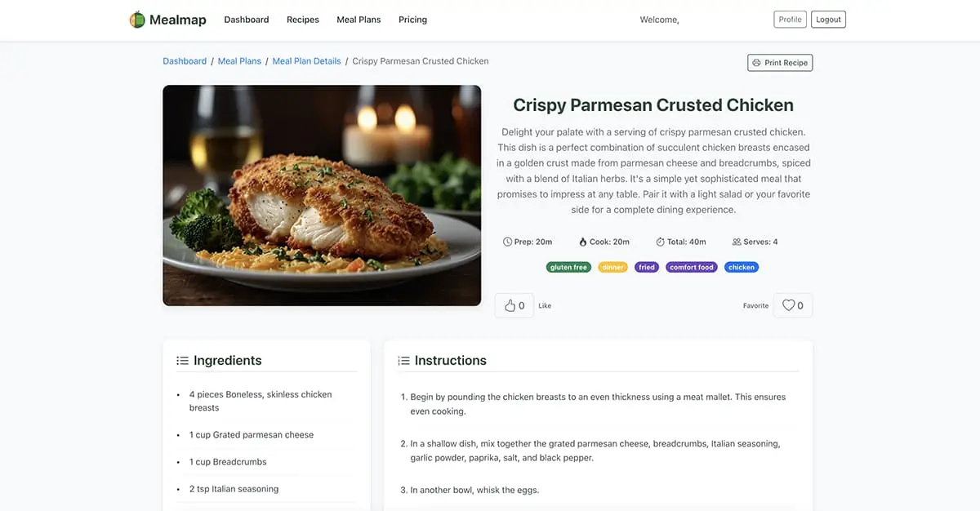Click the clock icon next to Prep time
The width and height of the screenshot is (980, 511).
(507, 242)
